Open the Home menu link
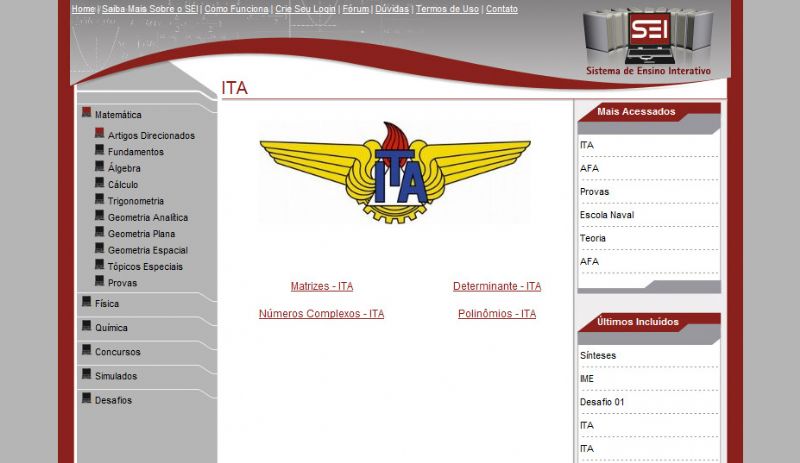Screen dimensions: 800x463 coord(83,9)
